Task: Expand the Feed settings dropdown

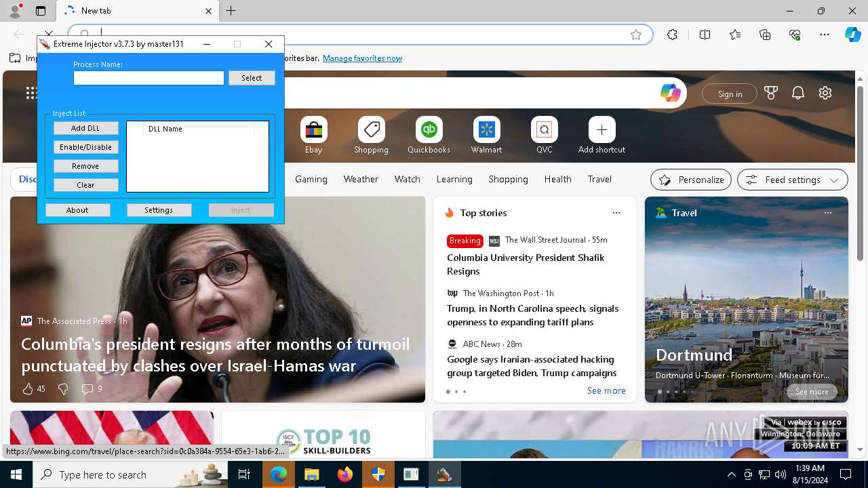Action: pyautogui.click(x=793, y=180)
